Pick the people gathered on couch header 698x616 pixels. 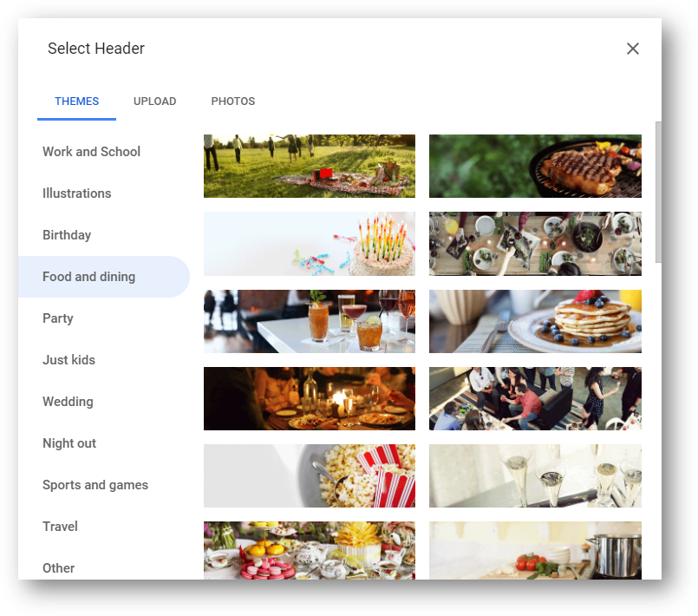tap(535, 398)
